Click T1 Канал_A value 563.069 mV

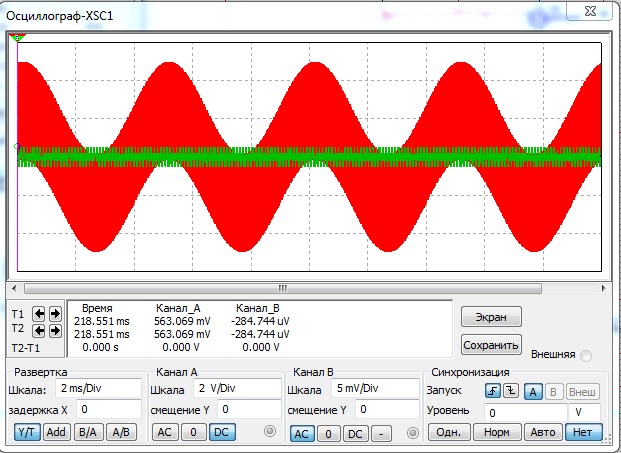pos(182,321)
